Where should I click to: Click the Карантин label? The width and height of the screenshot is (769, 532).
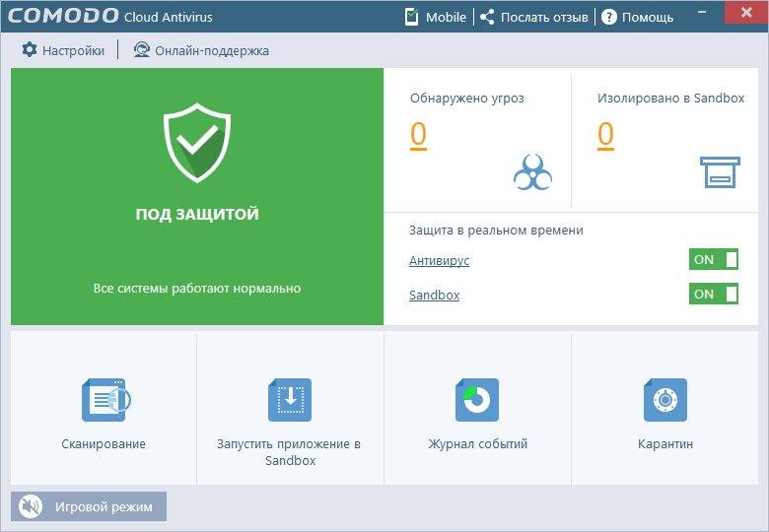(665, 443)
